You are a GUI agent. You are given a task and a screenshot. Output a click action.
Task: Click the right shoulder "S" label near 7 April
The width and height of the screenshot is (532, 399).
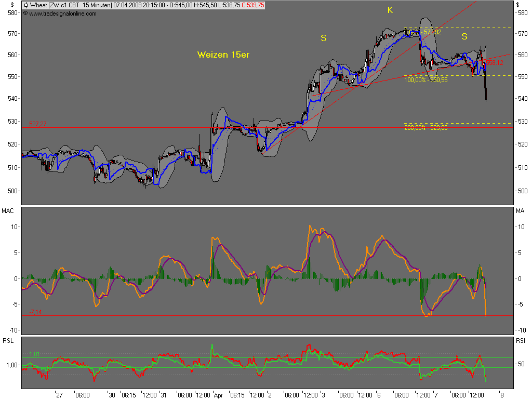tap(464, 36)
